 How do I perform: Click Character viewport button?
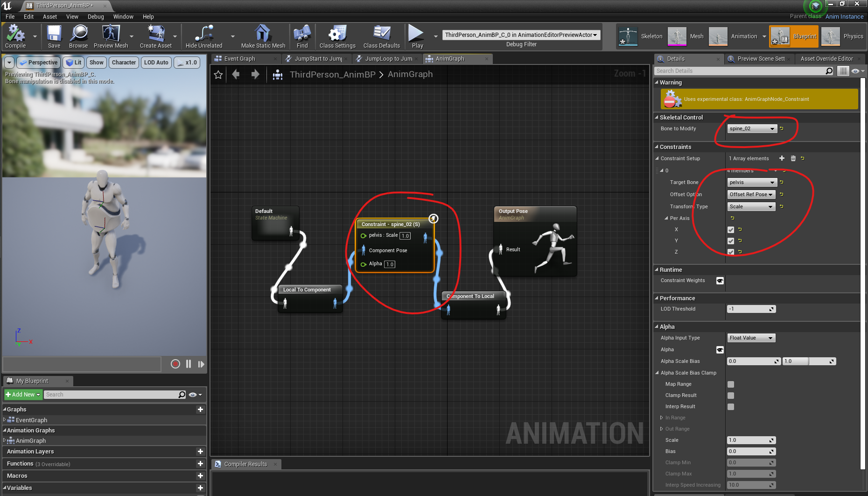[x=124, y=63]
